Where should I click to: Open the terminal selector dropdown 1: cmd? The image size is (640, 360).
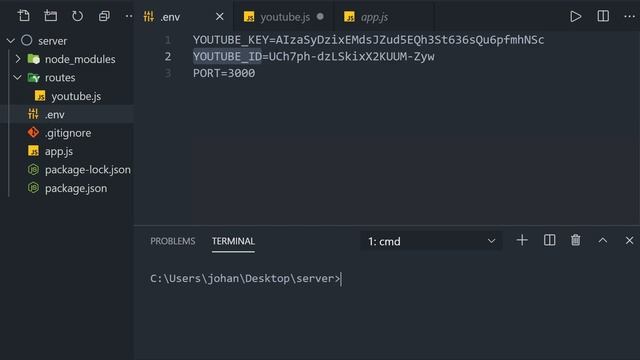[x=431, y=241]
